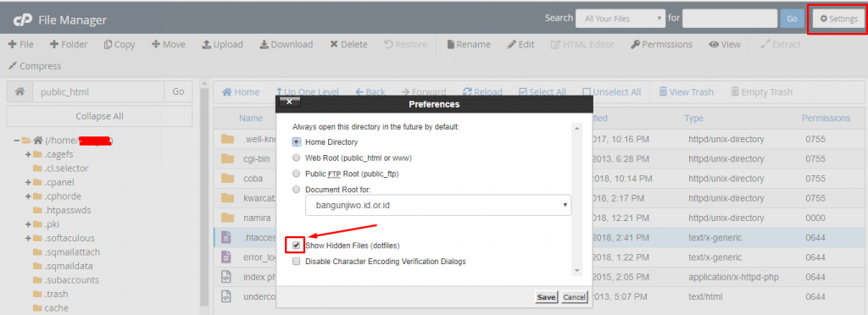This screenshot has width=868, height=315.
Task: Expand the .pki tree folder
Action: click(x=28, y=224)
